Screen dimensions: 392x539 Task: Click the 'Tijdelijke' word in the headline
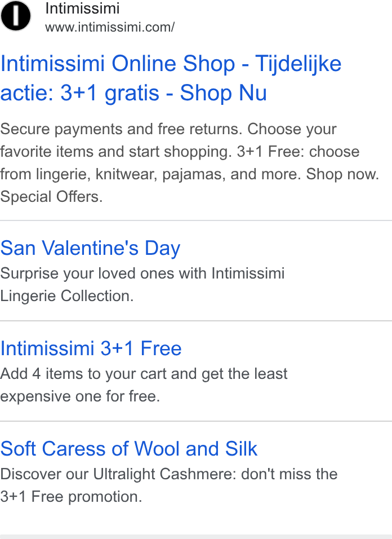(299, 64)
